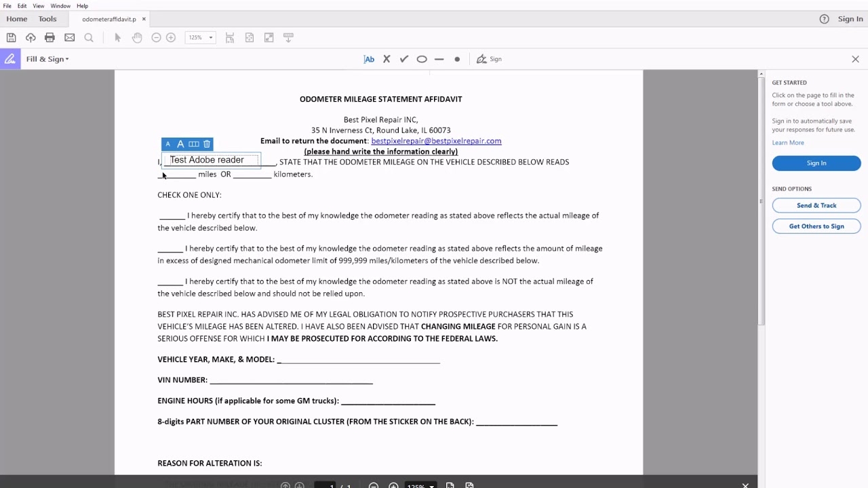
Task: Click Sign In at top right
Action: (x=850, y=19)
